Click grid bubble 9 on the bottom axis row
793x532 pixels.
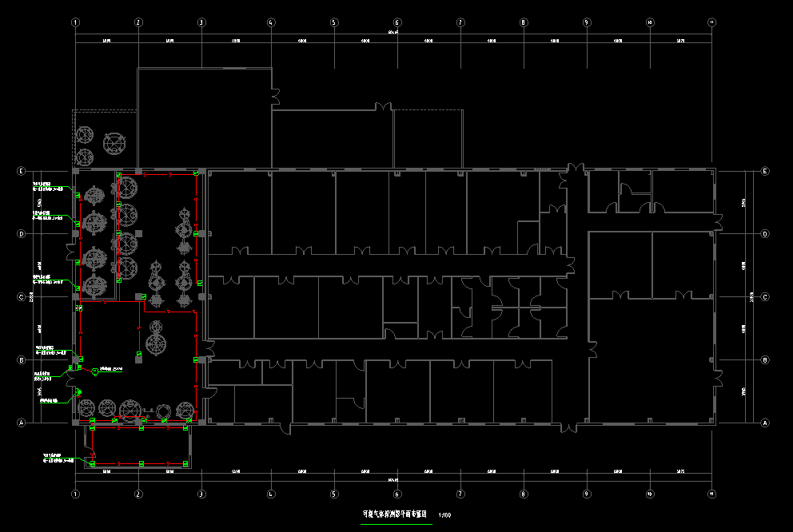(586, 494)
